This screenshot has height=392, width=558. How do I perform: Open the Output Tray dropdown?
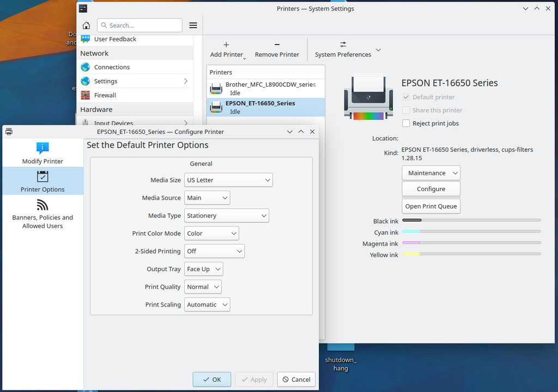[204, 269]
